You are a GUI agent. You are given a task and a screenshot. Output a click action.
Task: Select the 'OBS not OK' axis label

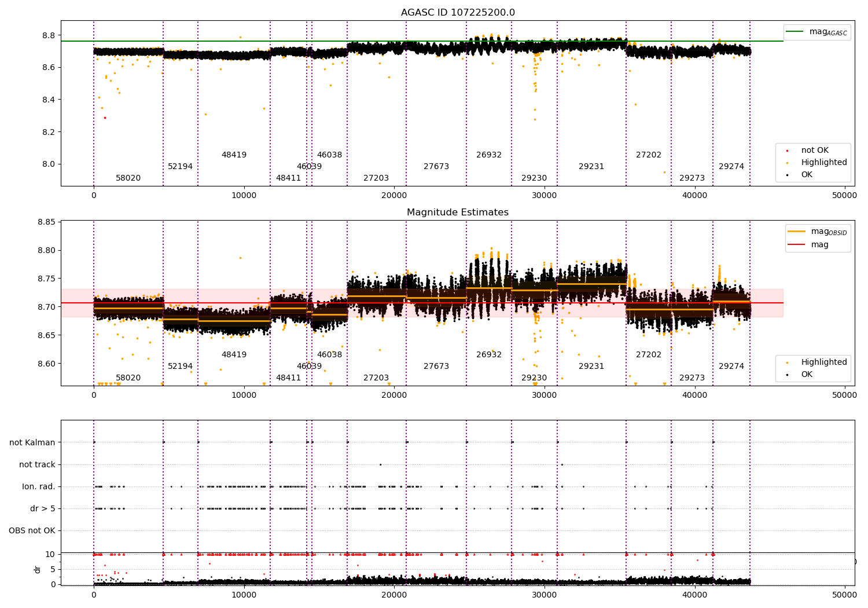32,530
